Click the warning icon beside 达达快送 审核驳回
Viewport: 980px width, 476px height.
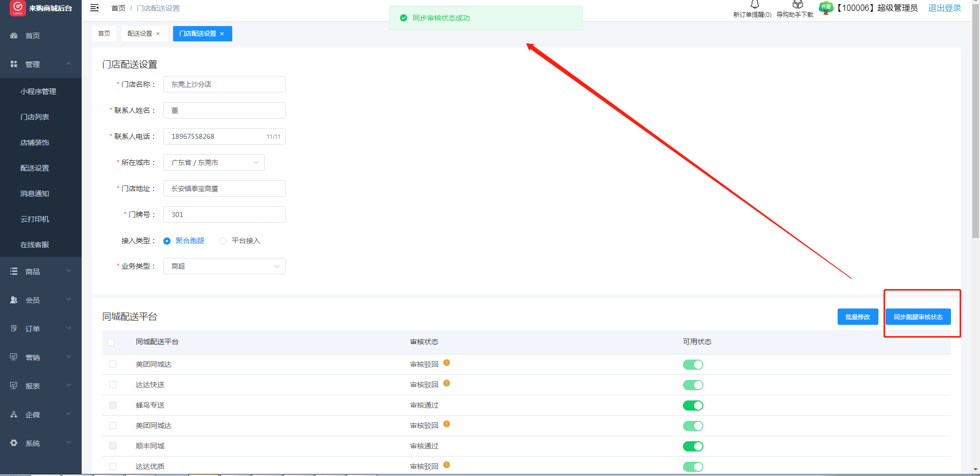pyautogui.click(x=447, y=383)
